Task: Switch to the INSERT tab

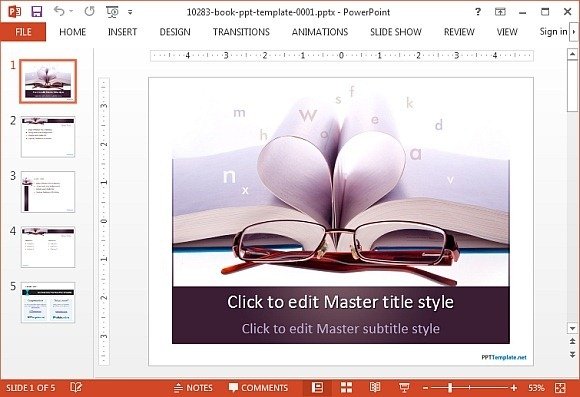Action: 122,32
